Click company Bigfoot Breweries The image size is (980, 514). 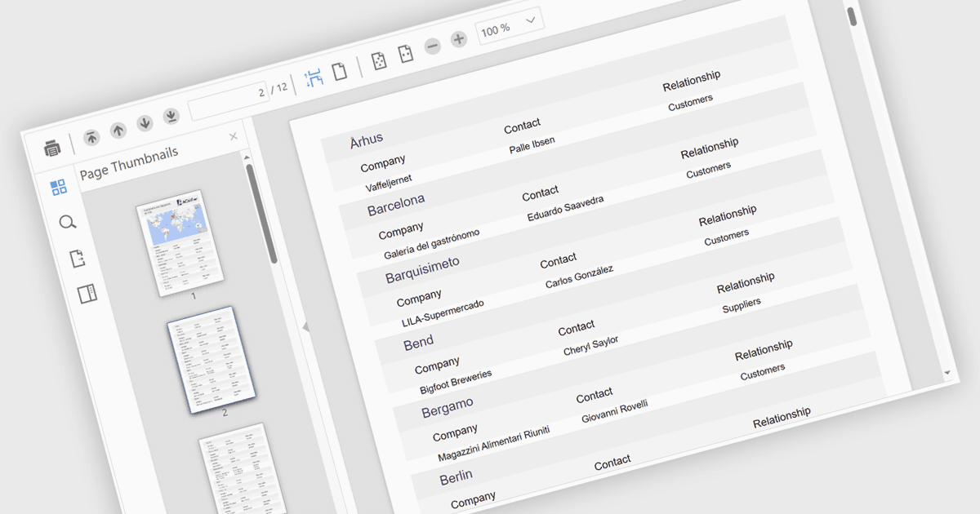[456, 381]
